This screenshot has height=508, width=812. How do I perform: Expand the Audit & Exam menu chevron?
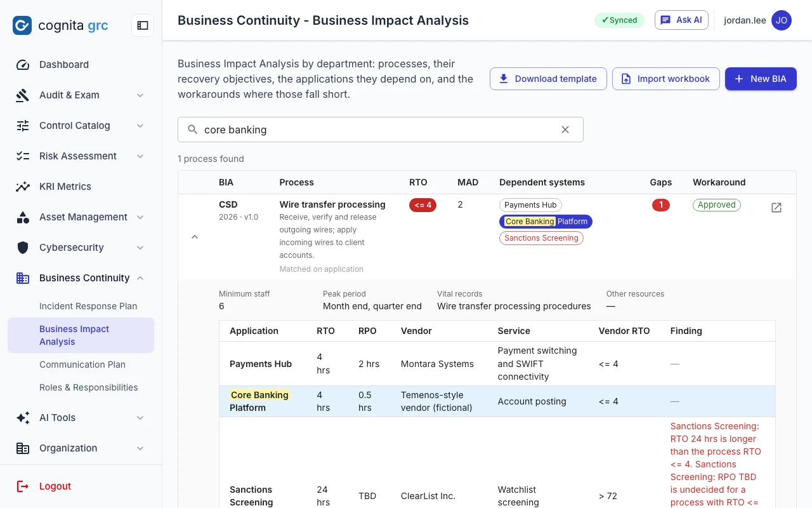pos(140,95)
